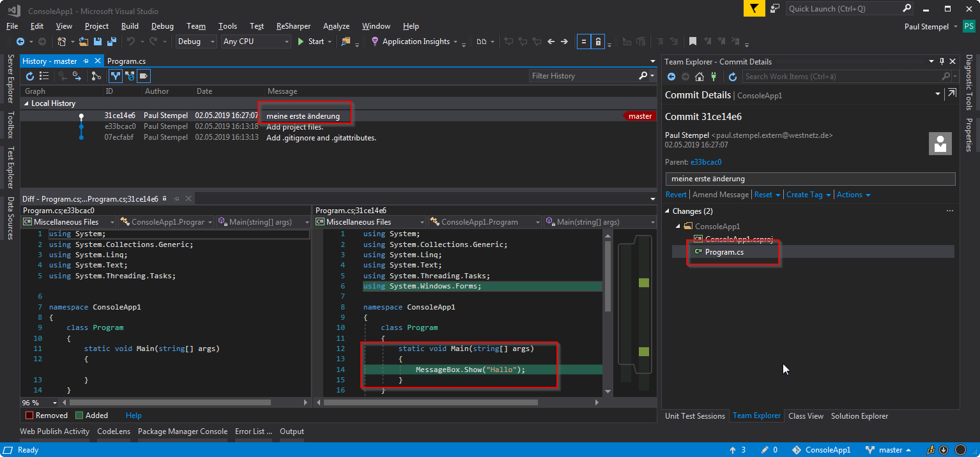Open the Manage Connections plug icon
980x457 pixels.
pyautogui.click(x=714, y=77)
